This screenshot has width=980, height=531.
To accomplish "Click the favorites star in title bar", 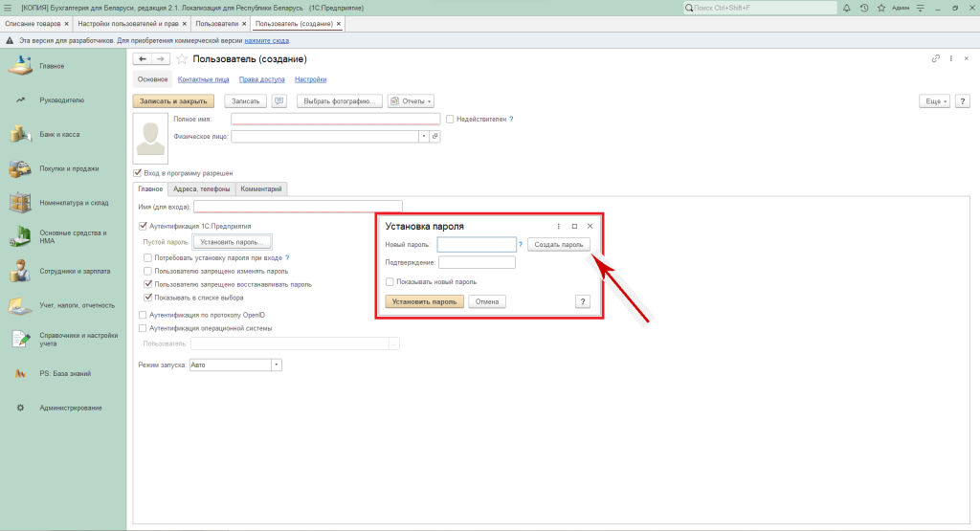I will [x=880, y=8].
